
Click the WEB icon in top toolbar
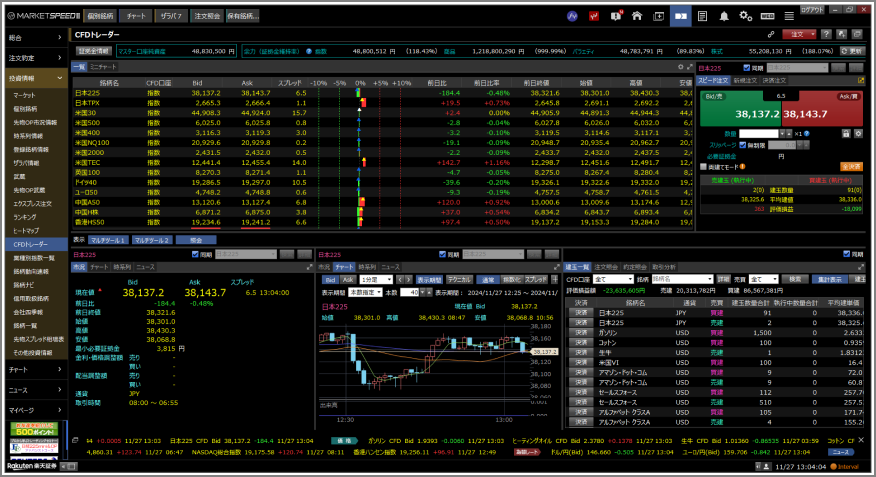768,16
